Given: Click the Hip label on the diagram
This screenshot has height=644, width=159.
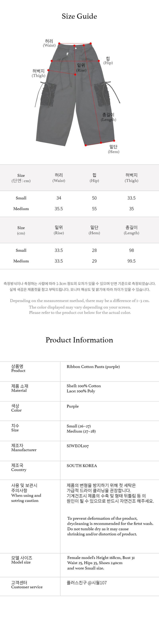Looking at the screenshot, I should pyautogui.click(x=108, y=60).
